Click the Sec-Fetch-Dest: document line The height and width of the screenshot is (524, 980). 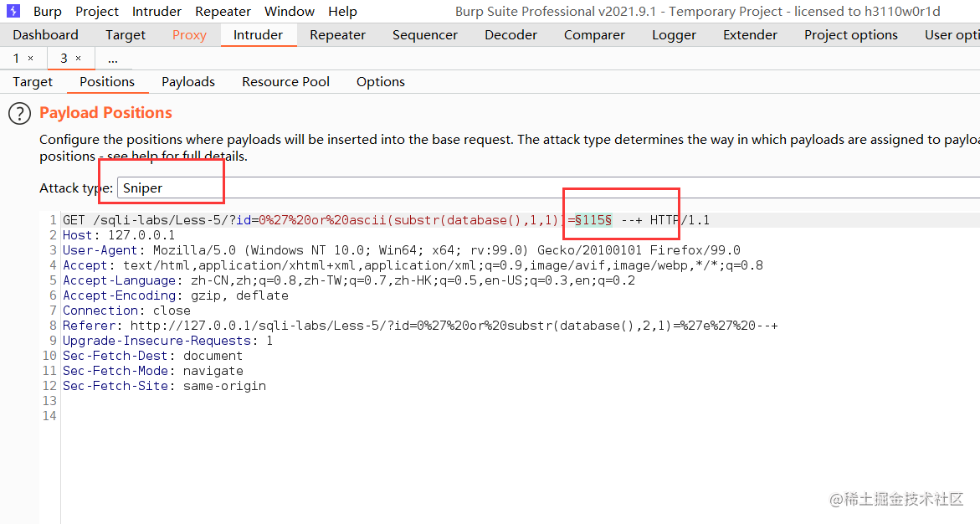point(152,355)
